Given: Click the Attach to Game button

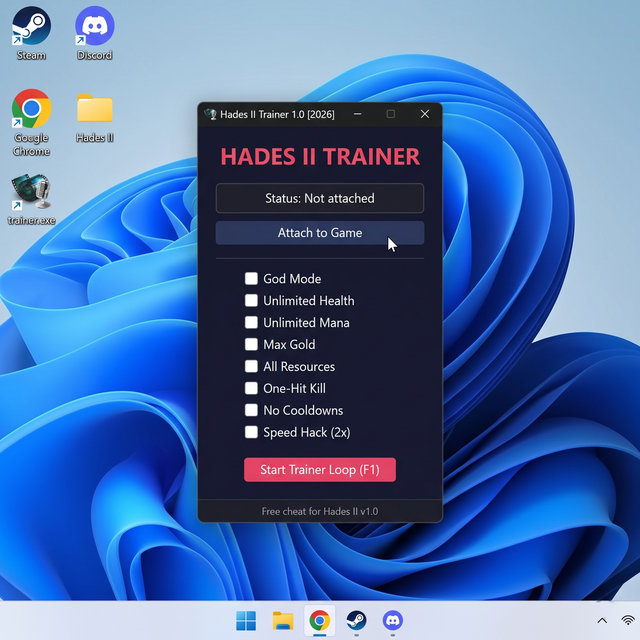Looking at the screenshot, I should [320, 233].
